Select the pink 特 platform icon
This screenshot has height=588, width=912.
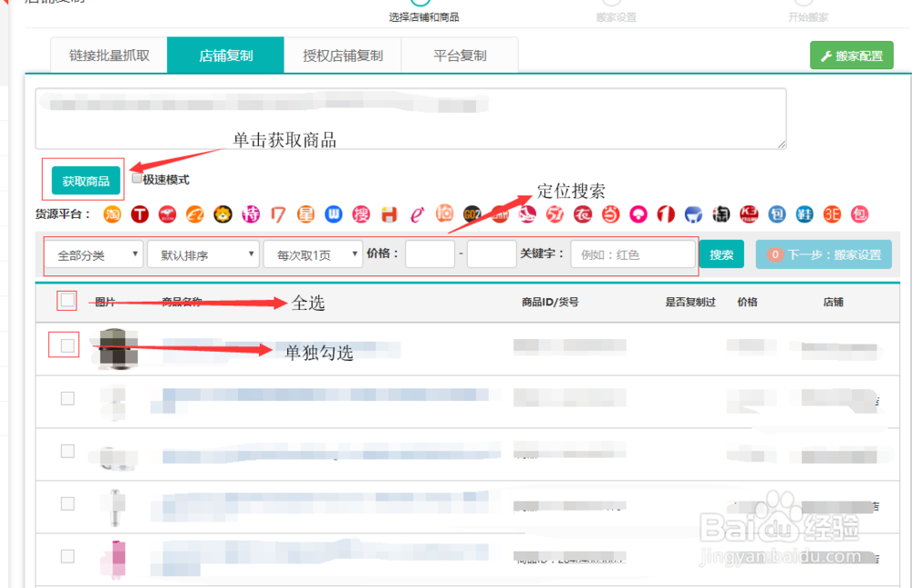click(x=251, y=214)
